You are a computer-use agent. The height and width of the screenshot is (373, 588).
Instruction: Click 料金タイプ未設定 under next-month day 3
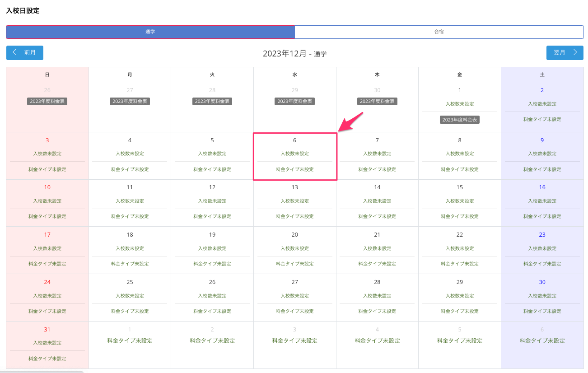point(295,340)
